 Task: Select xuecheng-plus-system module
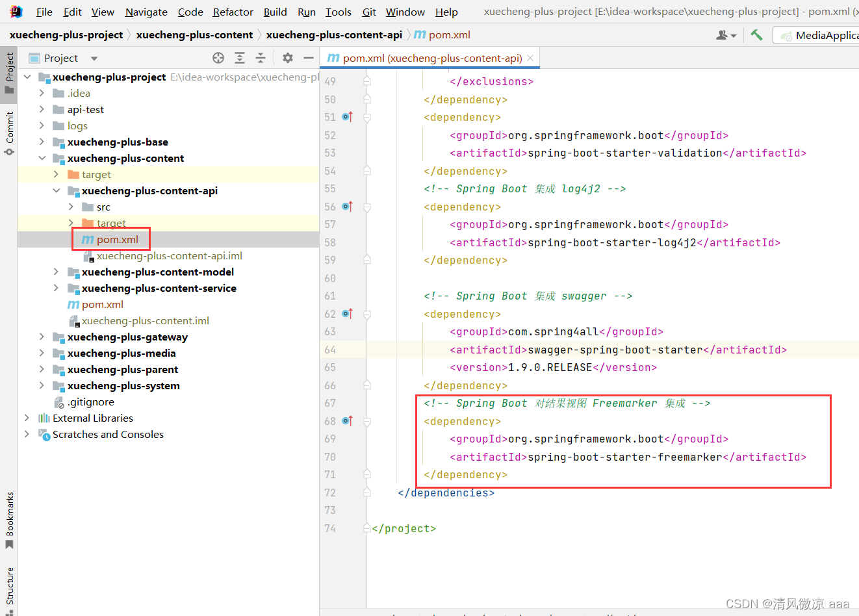click(123, 385)
